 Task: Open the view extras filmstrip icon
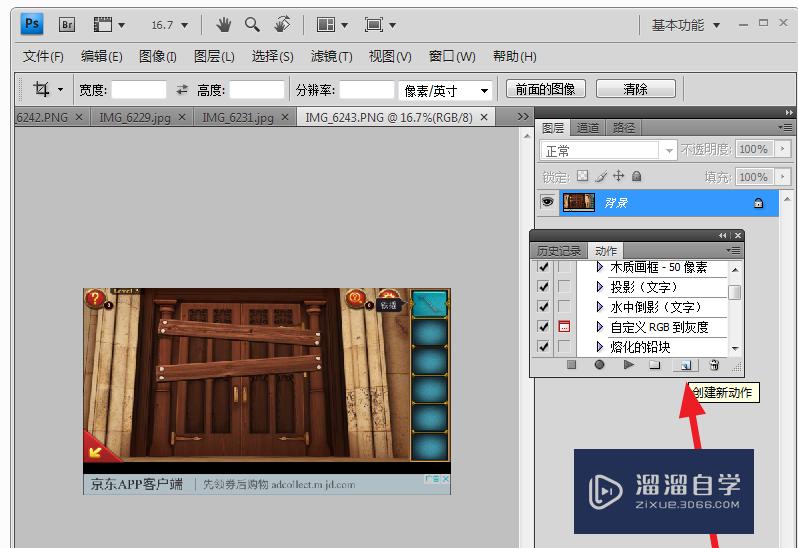tap(103, 24)
